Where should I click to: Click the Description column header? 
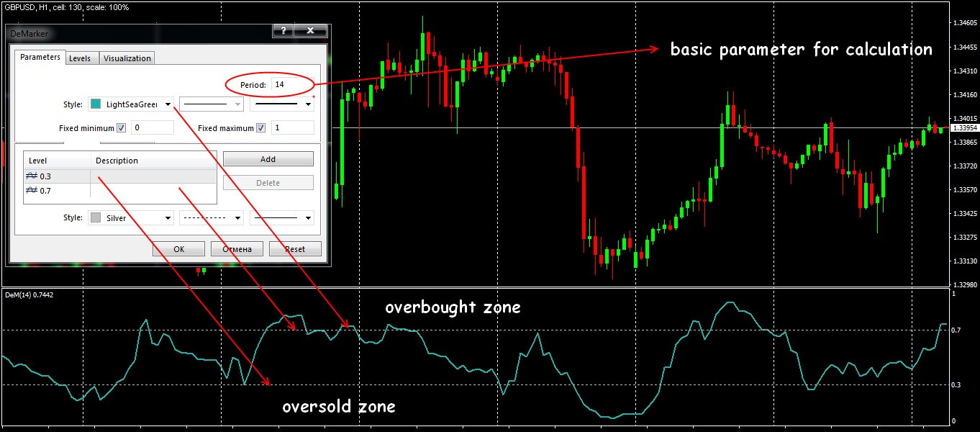(153, 161)
